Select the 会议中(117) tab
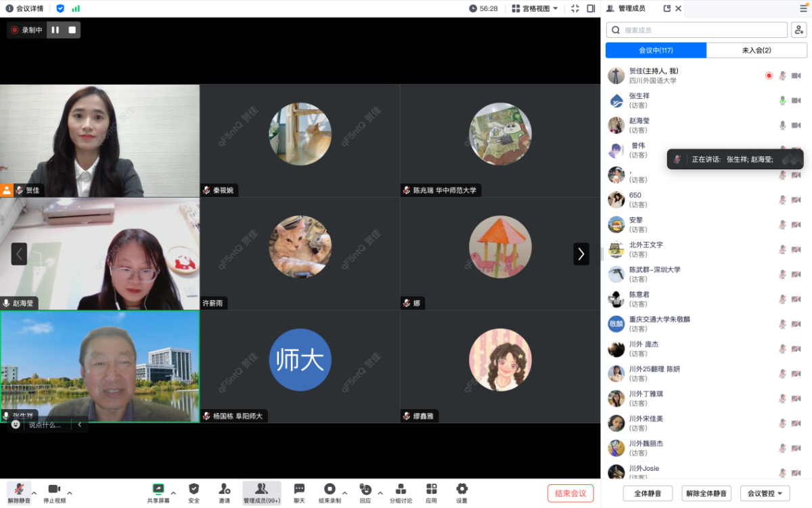 point(656,50)
